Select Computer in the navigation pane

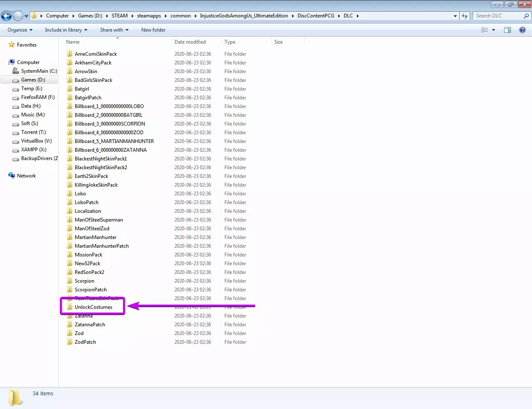click(28, 62)
